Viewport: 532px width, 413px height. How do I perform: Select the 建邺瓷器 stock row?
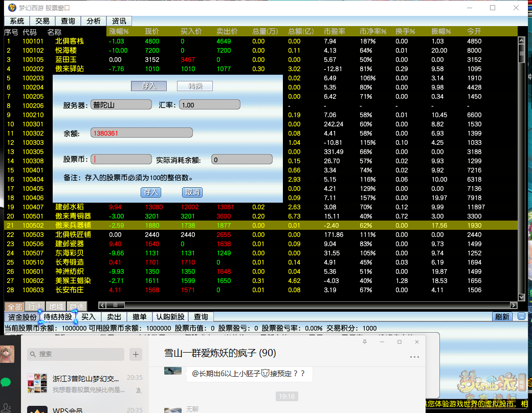pyautogui.click(x=260, y=244)
